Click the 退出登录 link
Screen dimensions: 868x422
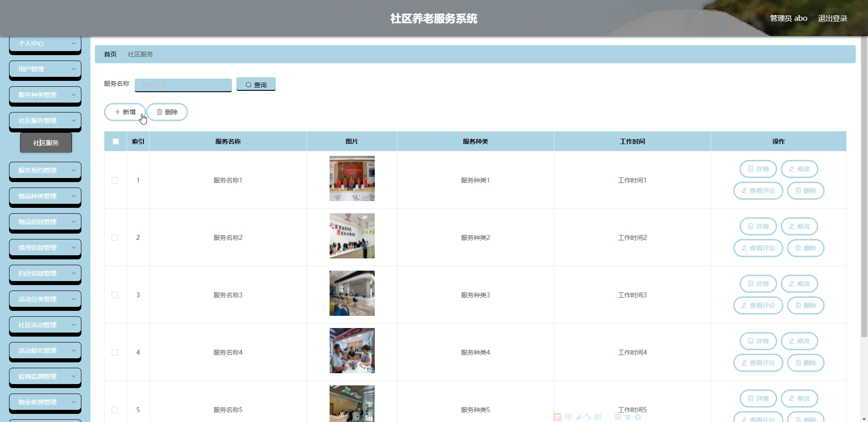click(x=832, y=19)
